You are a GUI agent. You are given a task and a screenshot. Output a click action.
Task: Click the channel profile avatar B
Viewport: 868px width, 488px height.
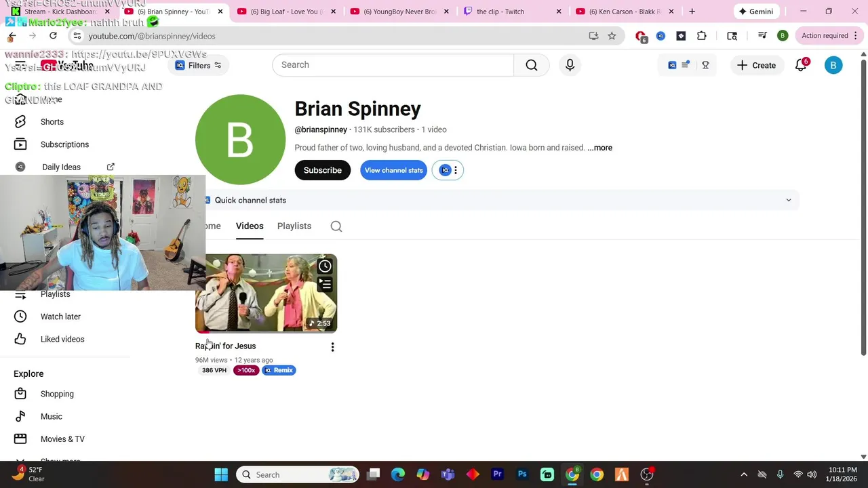coord(240,140)
